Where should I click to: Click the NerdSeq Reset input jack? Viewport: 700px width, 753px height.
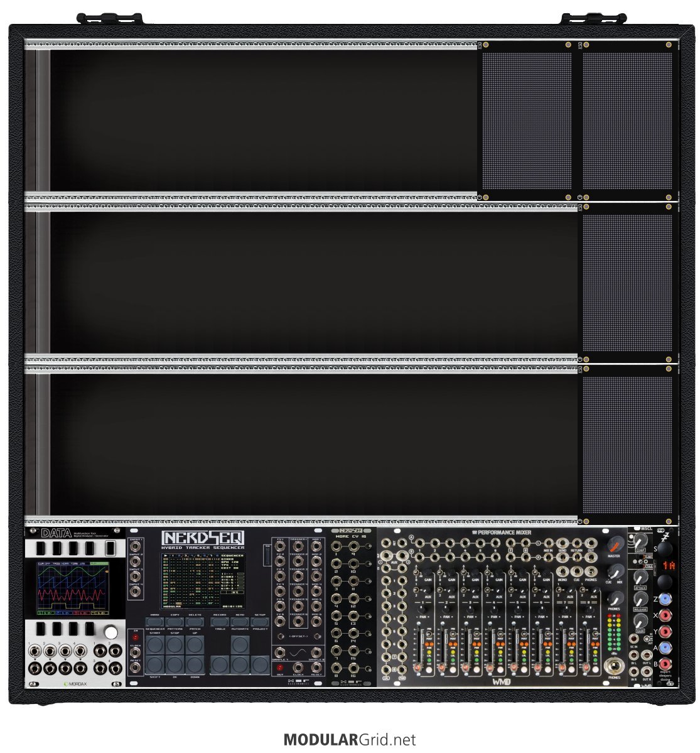136,667
